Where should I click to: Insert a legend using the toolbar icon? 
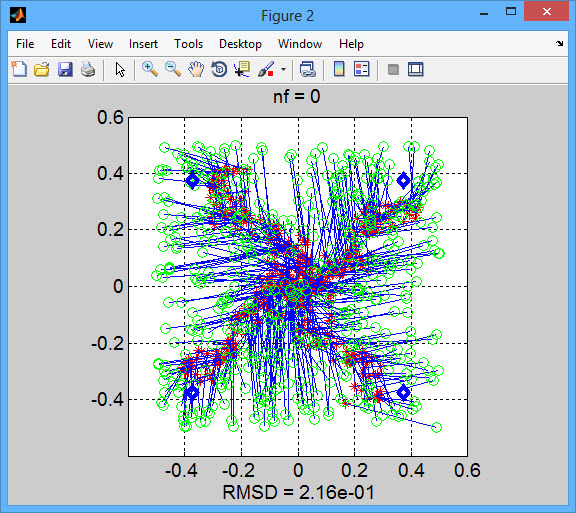click(361, 69)
